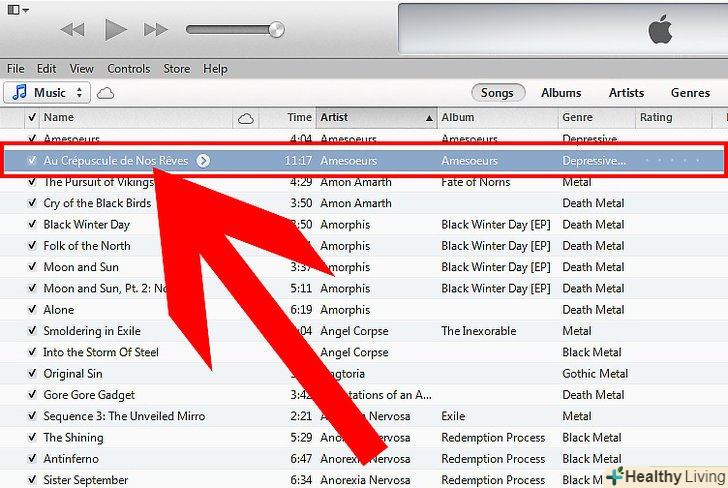Open the File menu
Image resolution: width=728 pixels, height=488 pixels.
click(15, 69)
